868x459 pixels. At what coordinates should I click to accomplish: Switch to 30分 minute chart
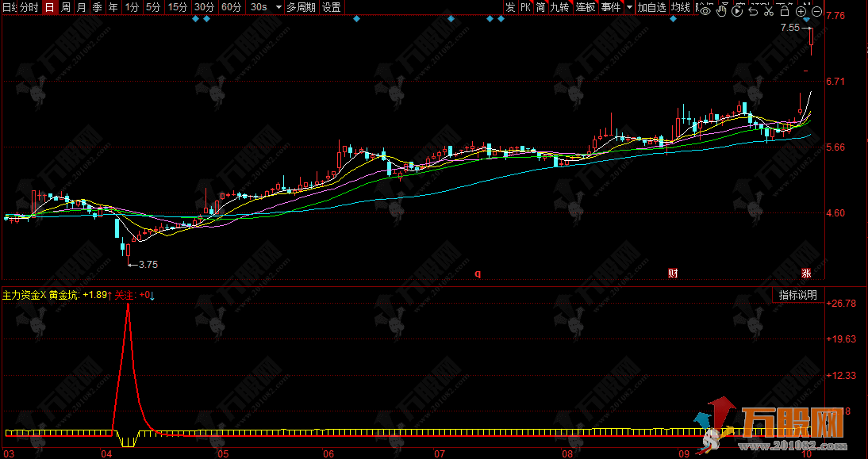(x=204, y=7)
